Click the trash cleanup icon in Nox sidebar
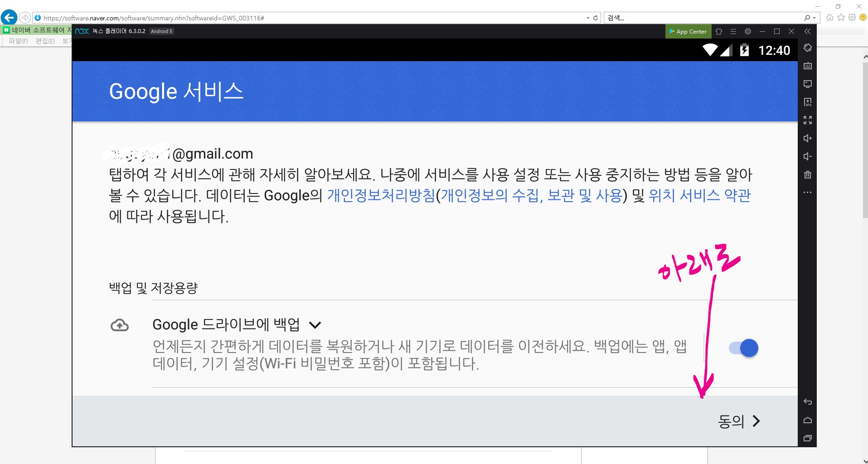Viewport: 868px width, 464px height. pyautogui.click(x=808, y=174)
